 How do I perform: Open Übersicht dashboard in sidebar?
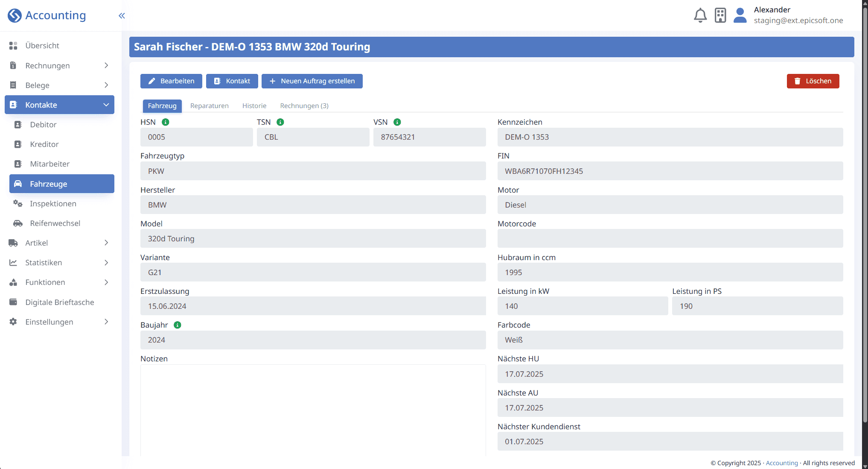tap(59, 46)
